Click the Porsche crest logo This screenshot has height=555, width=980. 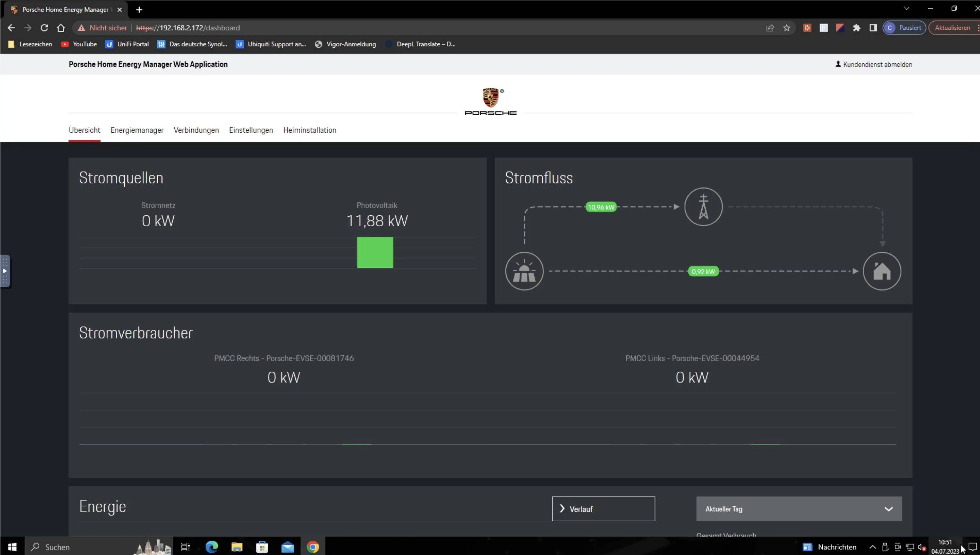pyautogui.click(x=491, y=98)
